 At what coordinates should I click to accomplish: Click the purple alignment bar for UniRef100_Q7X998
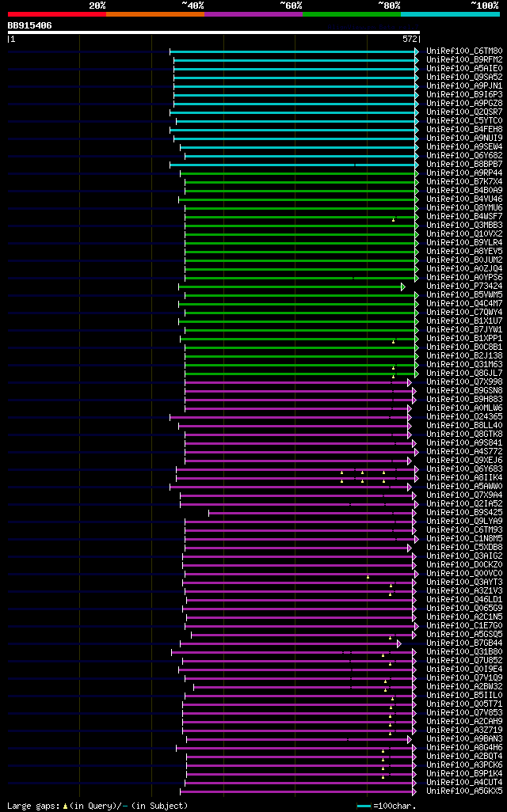pyautogui.click(x=298, y=382)
